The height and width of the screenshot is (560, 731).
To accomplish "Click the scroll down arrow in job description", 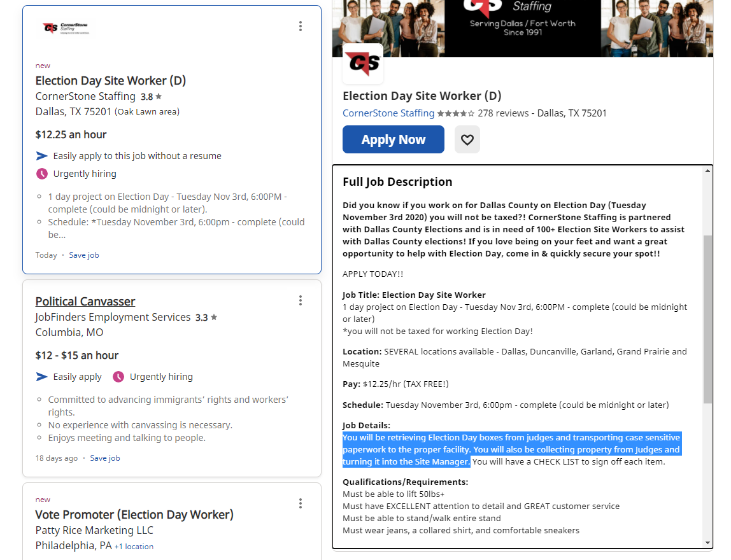I will click(707, 543).
